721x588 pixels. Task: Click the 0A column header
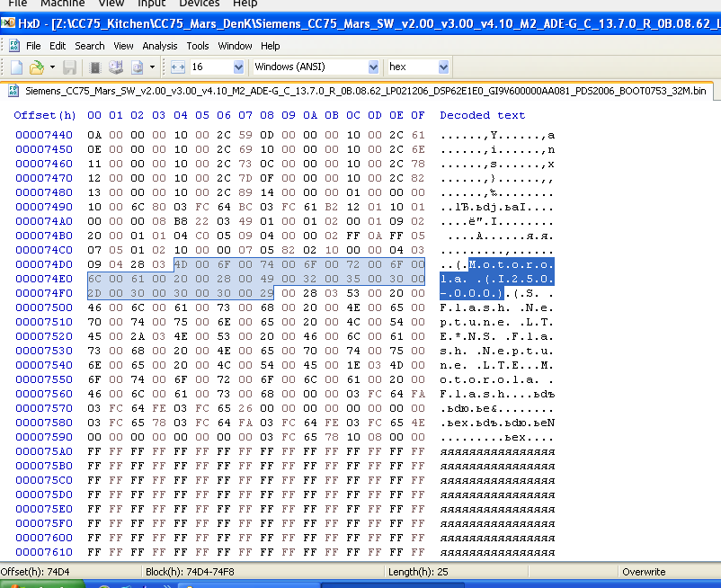310,115
